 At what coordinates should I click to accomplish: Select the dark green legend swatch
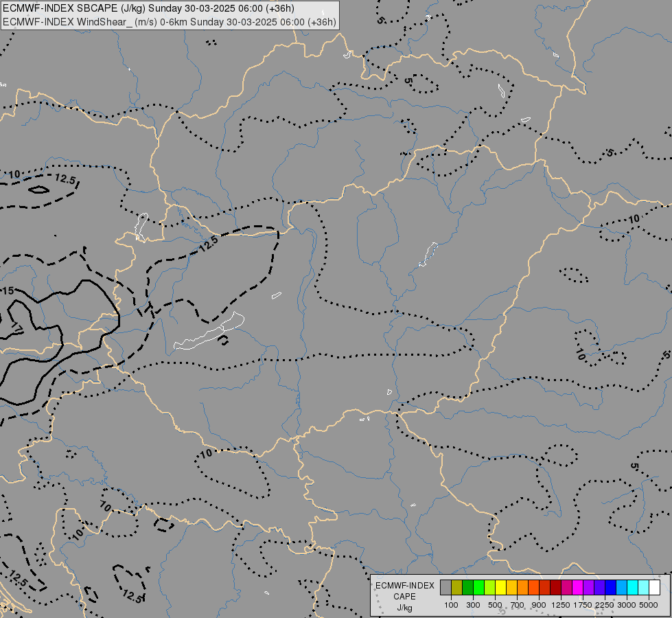pos(467,588)
